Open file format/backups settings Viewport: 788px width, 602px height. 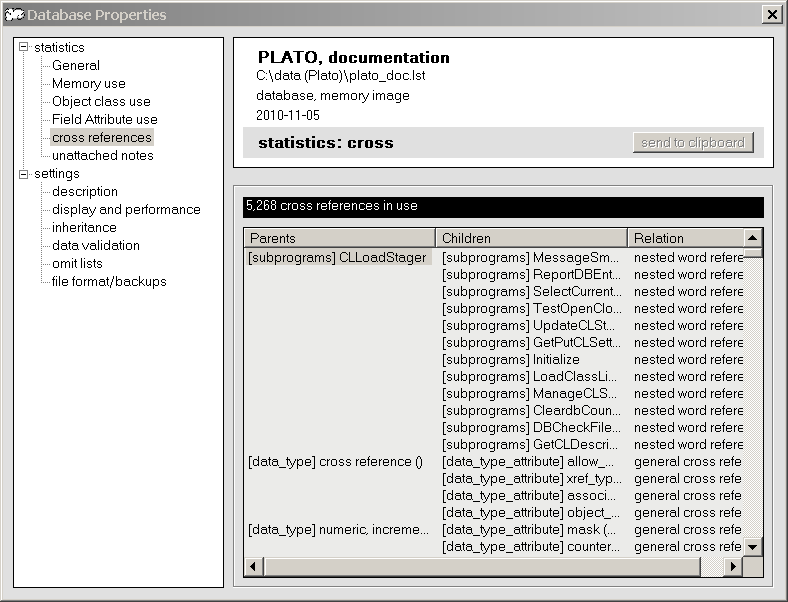[109, 282]
